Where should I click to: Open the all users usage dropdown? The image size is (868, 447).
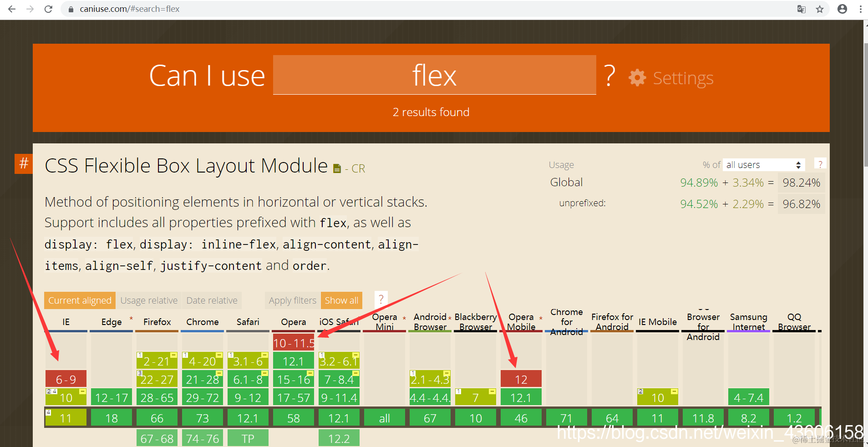coord(764,165)
